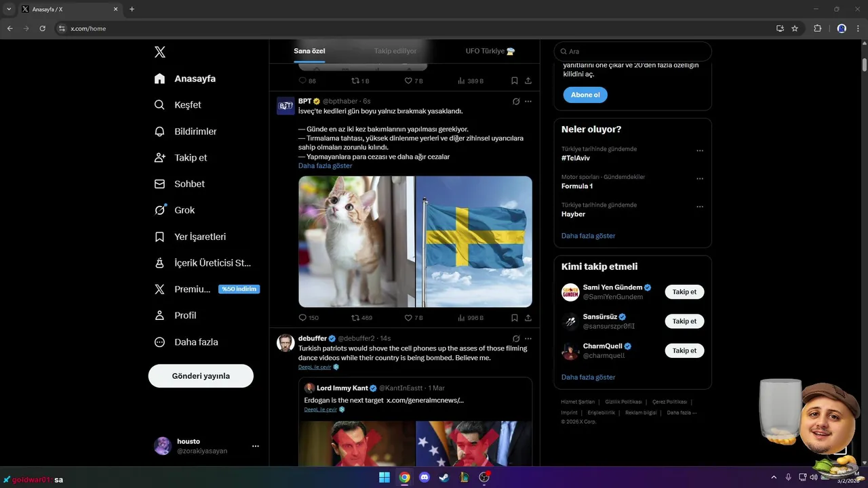Image resolution: width=868 pixels, height=488 pixels.
Task: Open Hizmet Şartları footer link
Action: click(578, 402)
